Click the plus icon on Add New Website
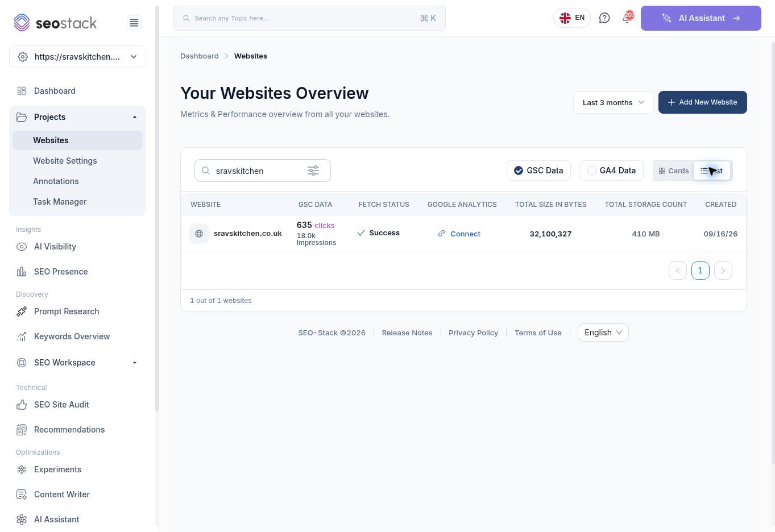 [672, 102]
